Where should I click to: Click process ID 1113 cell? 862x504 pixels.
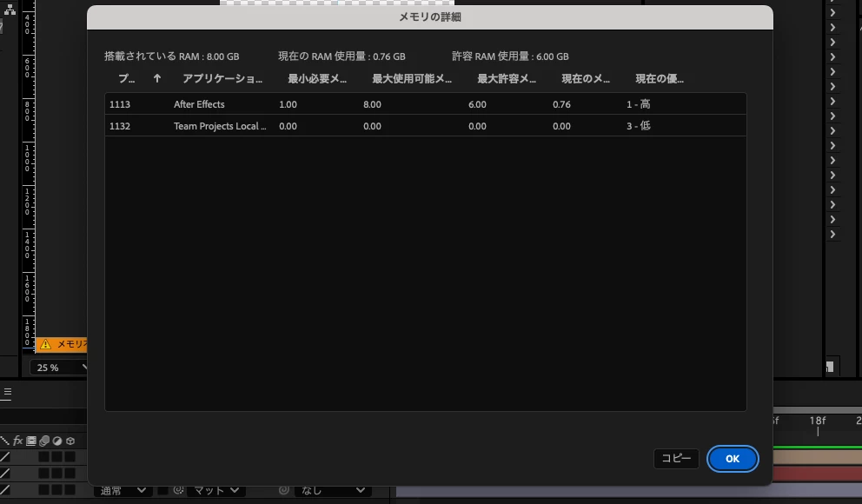120,104
